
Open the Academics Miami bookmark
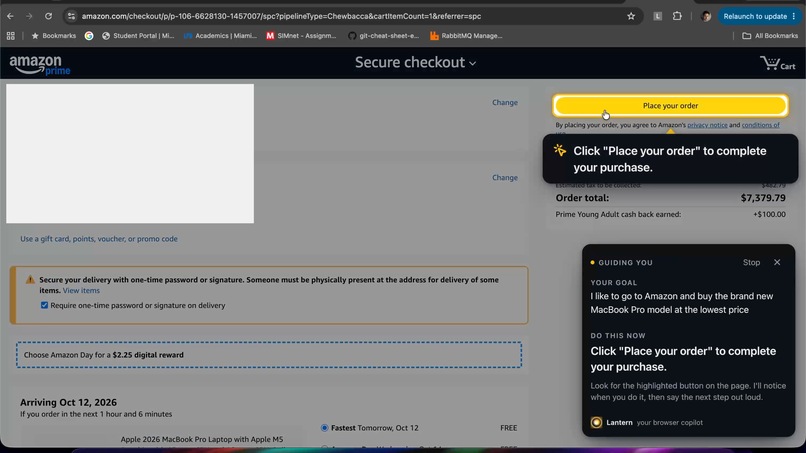coord(220,36)
